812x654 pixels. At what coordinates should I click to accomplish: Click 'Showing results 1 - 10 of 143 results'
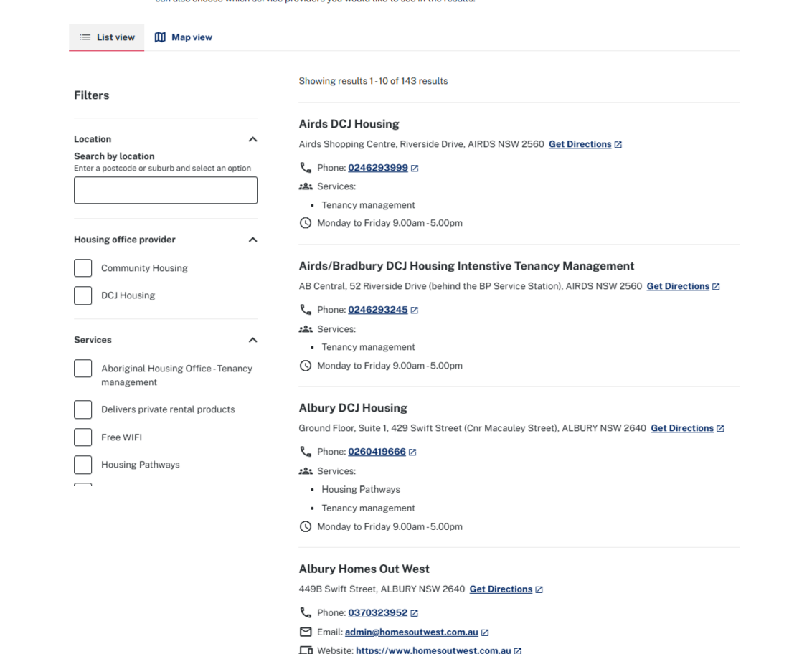tap(374, 81)
